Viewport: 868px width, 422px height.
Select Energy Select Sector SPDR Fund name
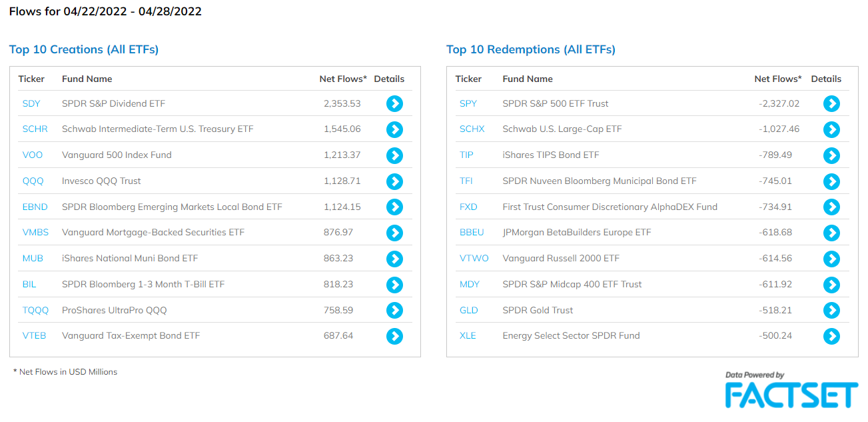tap(571, 336)
